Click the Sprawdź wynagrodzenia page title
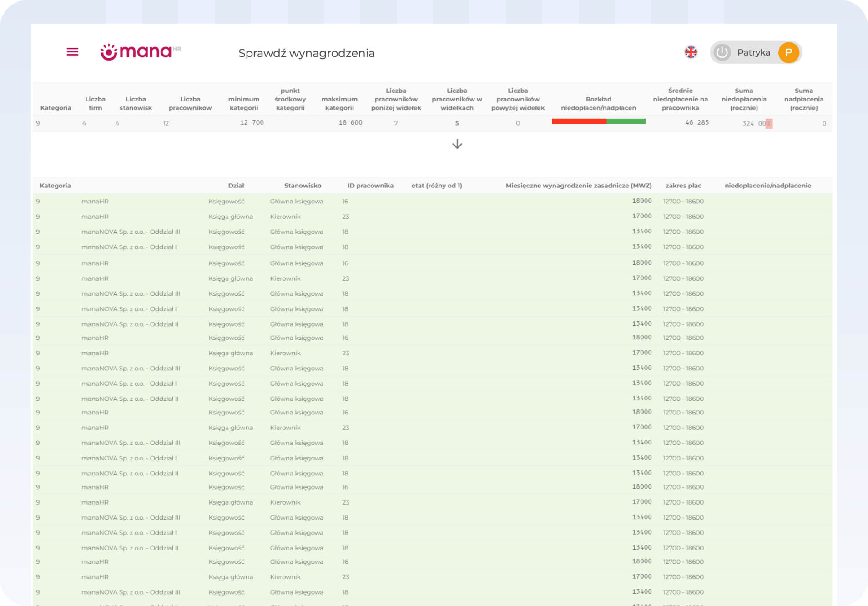 click(306, 53)
